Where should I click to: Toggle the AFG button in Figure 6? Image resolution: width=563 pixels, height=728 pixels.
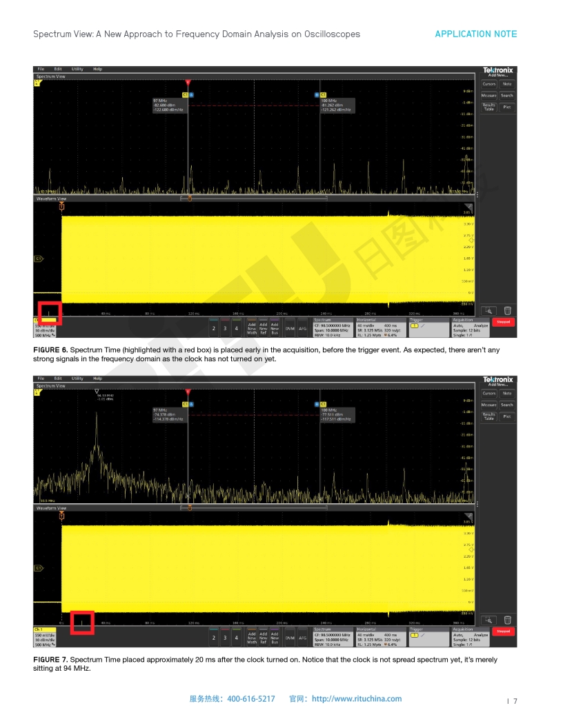pos(302,328)
